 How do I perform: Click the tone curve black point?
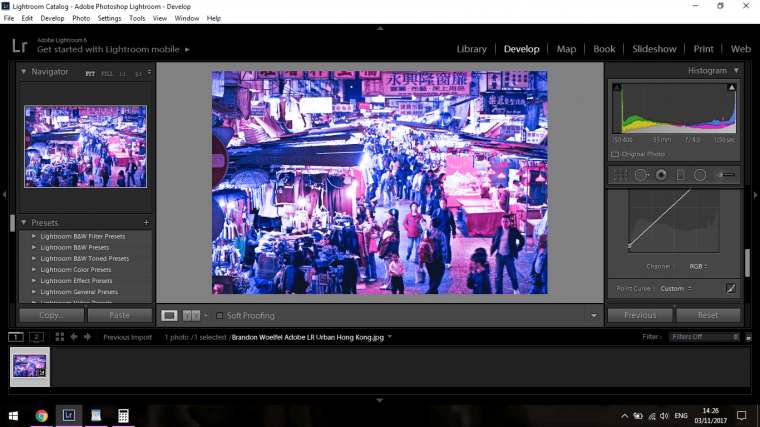point(629,246)
